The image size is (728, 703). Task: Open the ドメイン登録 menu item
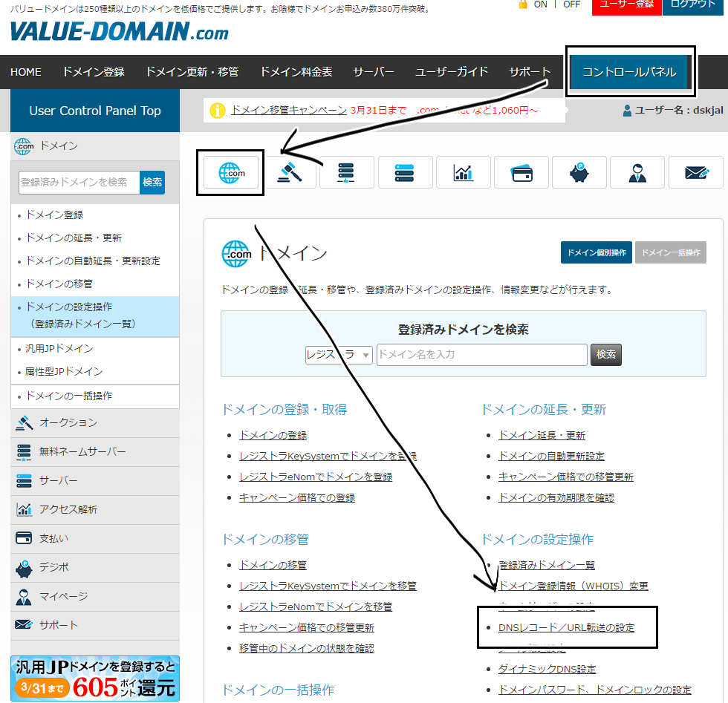pos(94,72)
